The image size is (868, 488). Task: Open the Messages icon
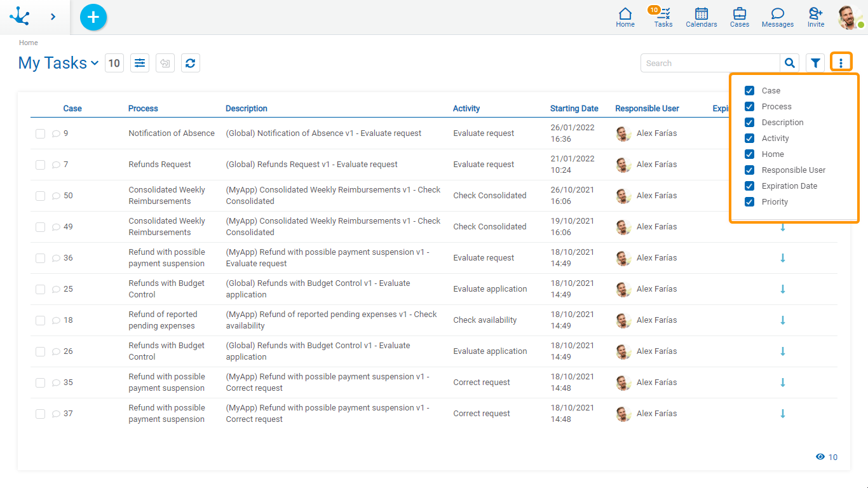[778, 17]
